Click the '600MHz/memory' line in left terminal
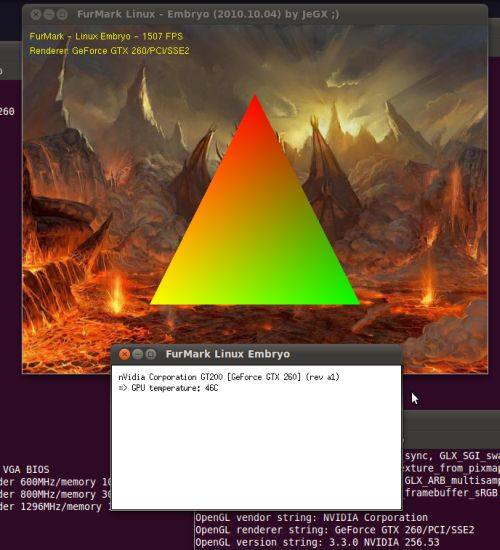500x550 pixels. tap(55, 482)
